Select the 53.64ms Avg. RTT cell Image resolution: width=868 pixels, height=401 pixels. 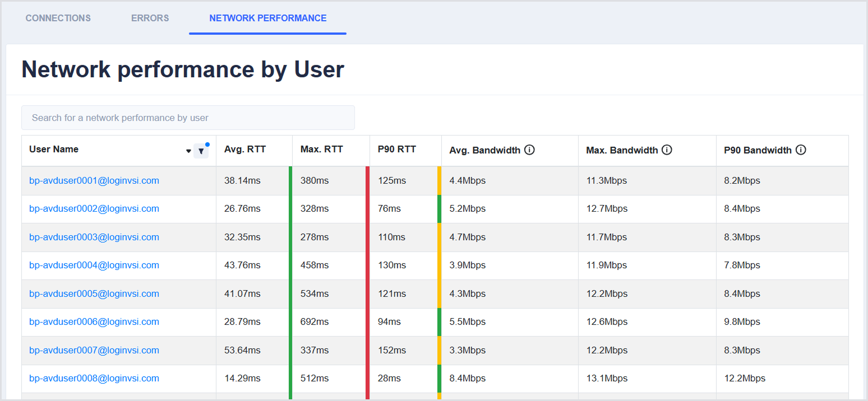(254, 350)
